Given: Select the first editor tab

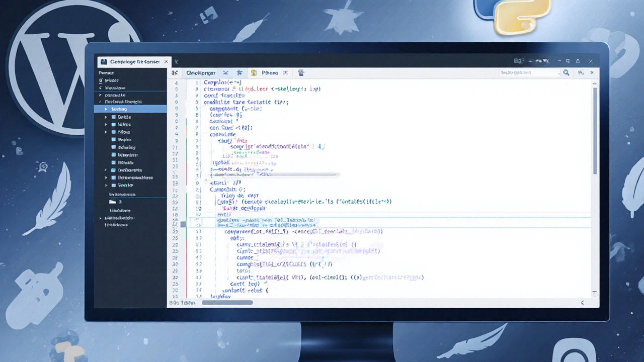Looking at the screenshot, I should click(201, 73).
